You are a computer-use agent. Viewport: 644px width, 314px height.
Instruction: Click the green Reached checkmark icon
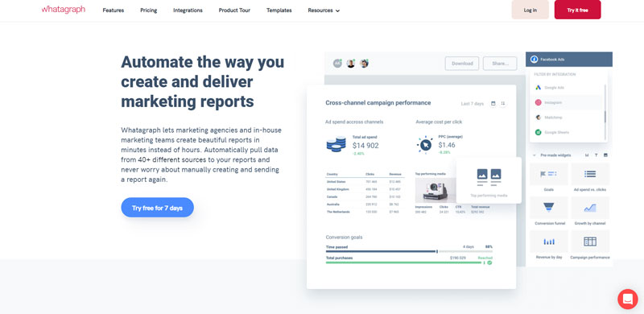click(489, 262)
